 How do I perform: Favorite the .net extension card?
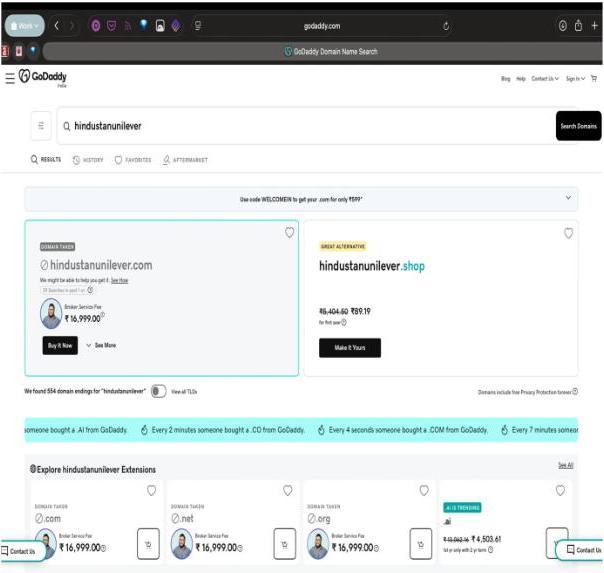point(288,490)
